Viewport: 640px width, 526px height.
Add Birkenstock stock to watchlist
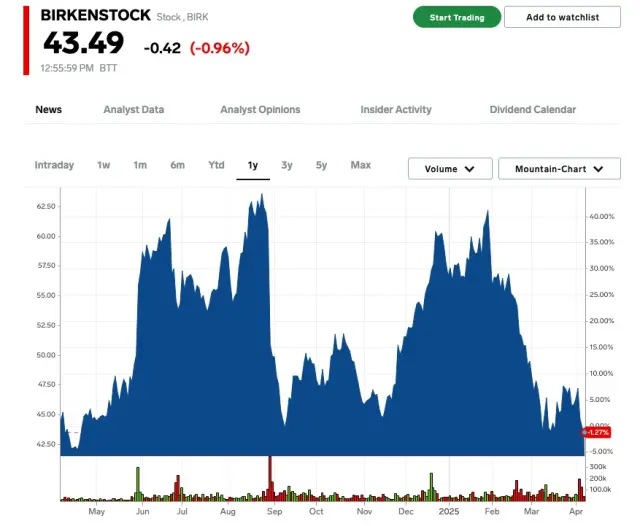(562, 17)
